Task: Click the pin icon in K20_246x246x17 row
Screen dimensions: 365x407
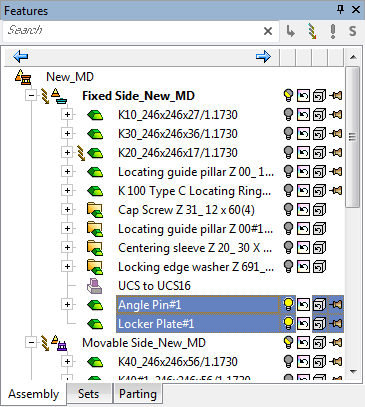Action: pyautogui.click(x=336, y=153)
